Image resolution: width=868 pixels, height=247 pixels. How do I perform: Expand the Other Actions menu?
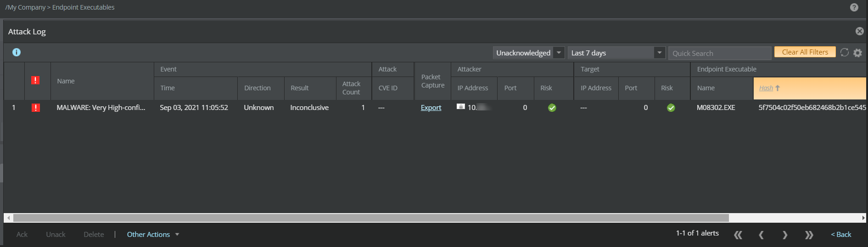tap(153, 234)
